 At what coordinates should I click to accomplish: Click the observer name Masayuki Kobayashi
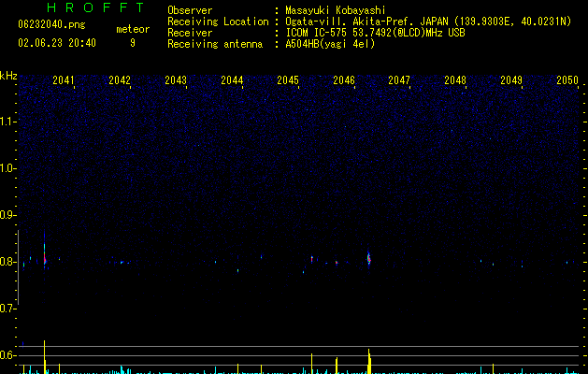click(x=336, y=10)
